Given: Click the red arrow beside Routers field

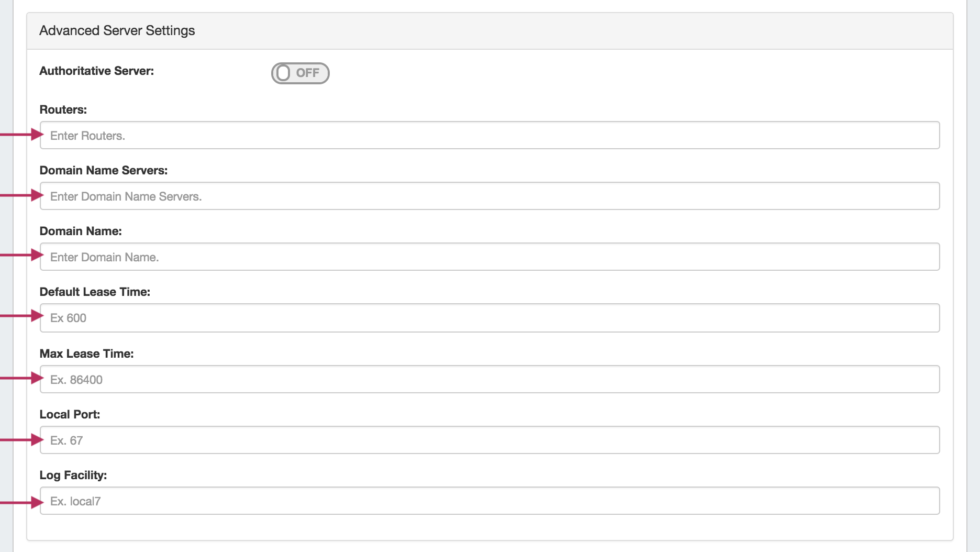Looking at the screenshot, I should click(22, 135).
